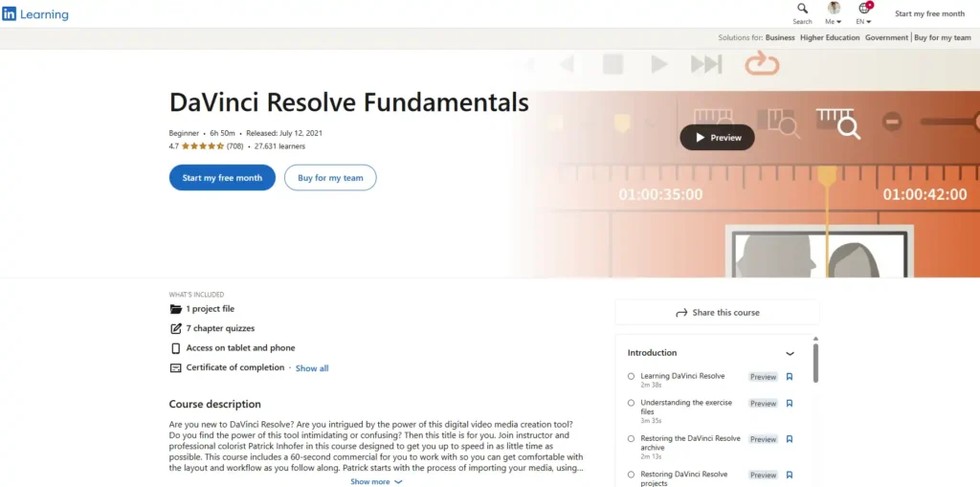Click the Certificate of completion icon
The width and height of the screenshot is (980, 487).
click(176, 368)
